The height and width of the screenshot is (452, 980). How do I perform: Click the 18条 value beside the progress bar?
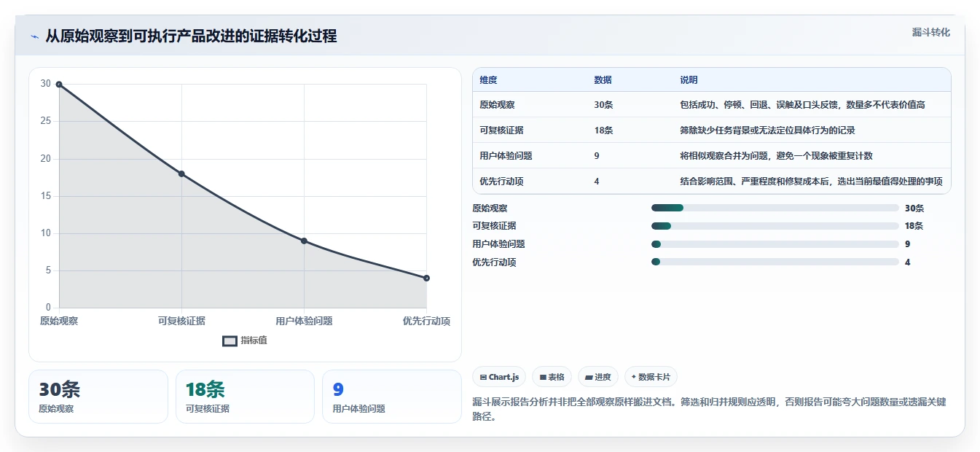(x=914, y=226)
